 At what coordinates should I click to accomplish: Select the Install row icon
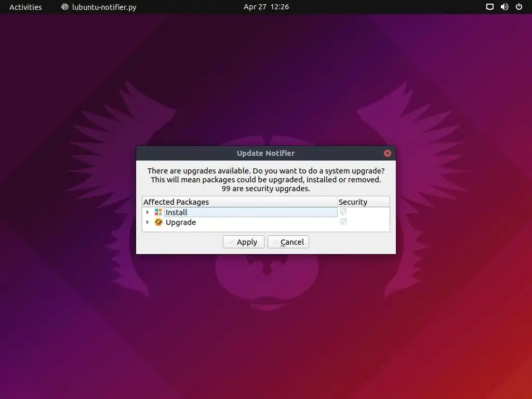pyautogui.click(x=158, y=212)
